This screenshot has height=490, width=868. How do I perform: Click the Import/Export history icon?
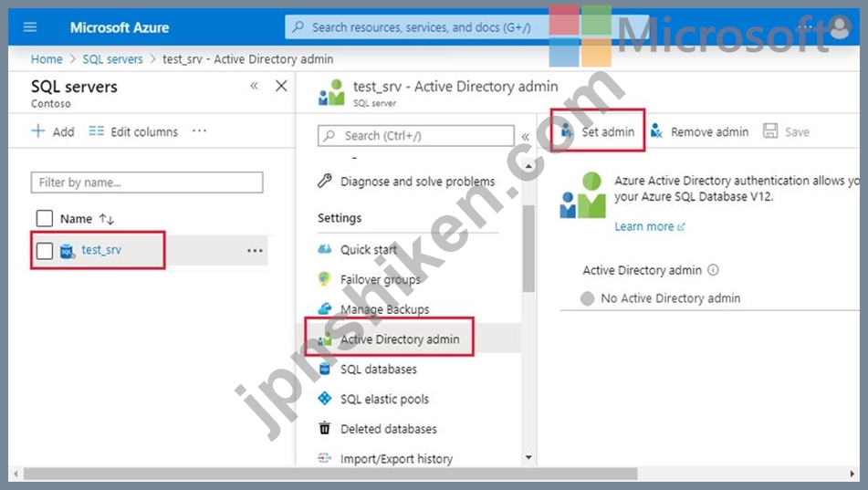(x=325, y=458)
